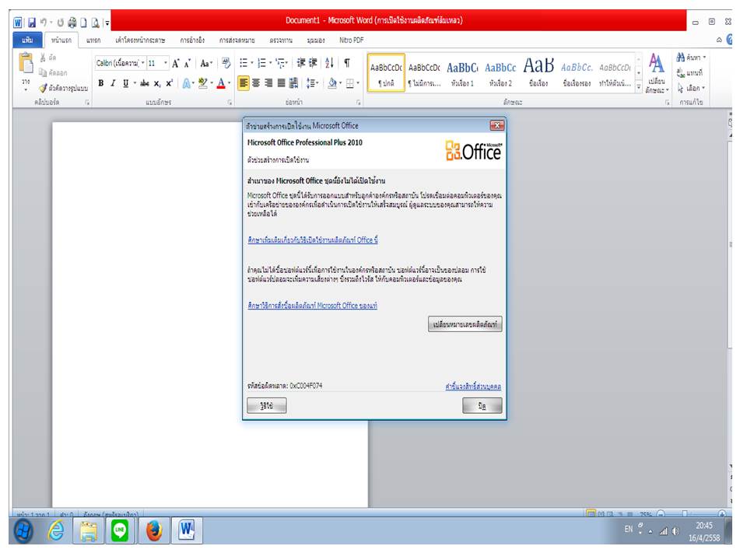
Task: Decrease the paragraph indent
Action: pos(300,63)
